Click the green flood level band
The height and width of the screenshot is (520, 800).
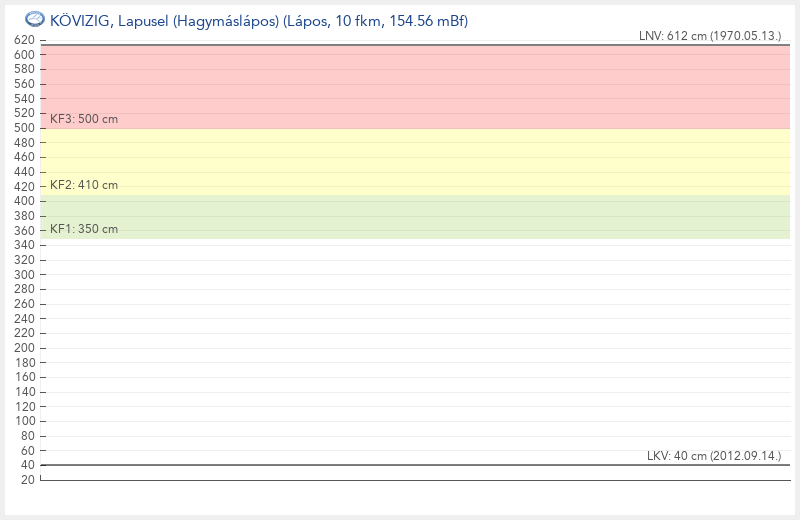tap(420, 217)
